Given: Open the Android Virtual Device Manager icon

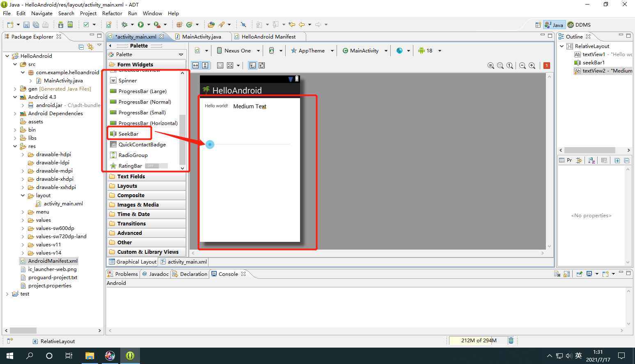Looking at the screenshot, I should click(70, 25).
